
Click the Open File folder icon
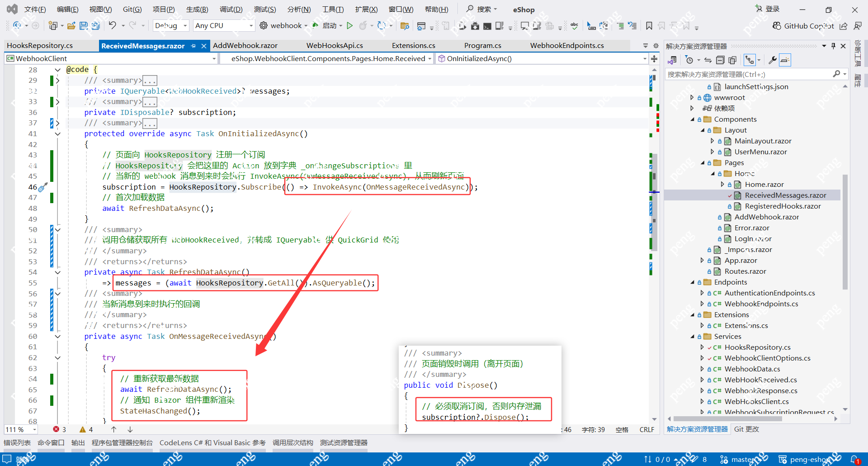(71, 26)
